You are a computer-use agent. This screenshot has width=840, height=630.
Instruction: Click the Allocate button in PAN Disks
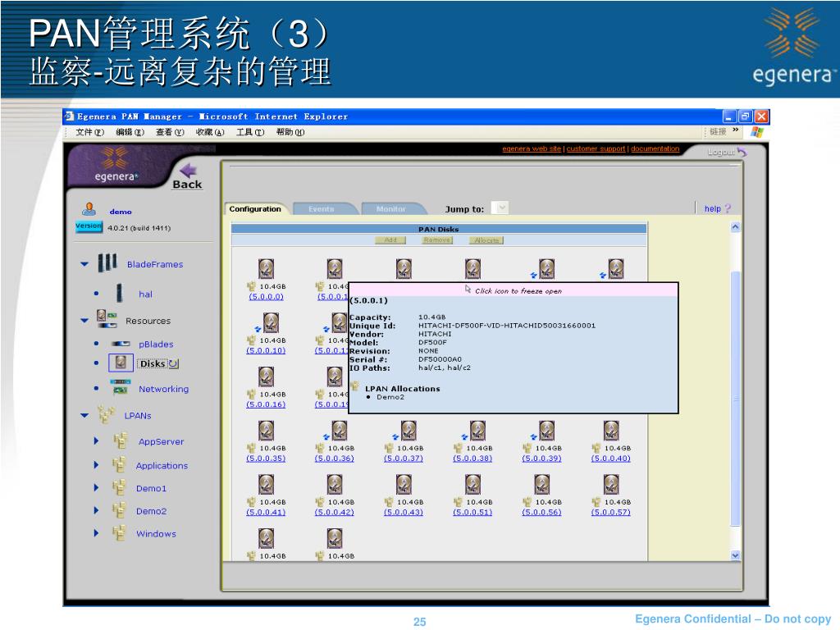(487, 240)
